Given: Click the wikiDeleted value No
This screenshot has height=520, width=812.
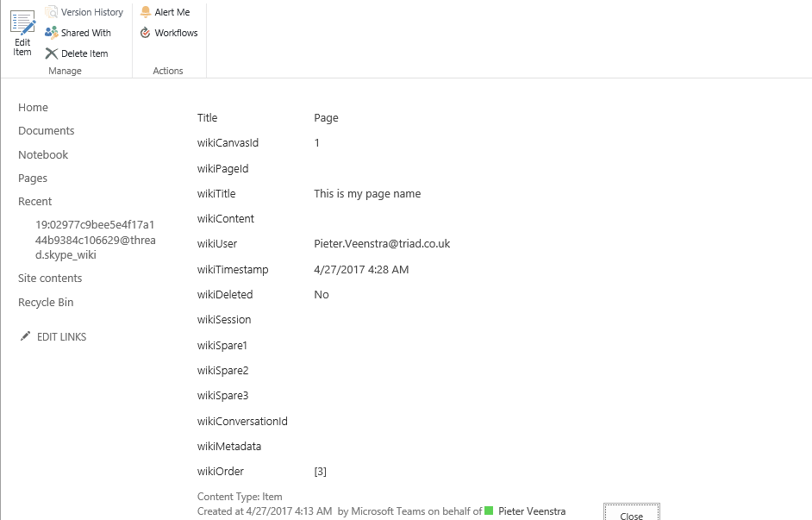Looking at the screenshot, I should pos(321,294).
